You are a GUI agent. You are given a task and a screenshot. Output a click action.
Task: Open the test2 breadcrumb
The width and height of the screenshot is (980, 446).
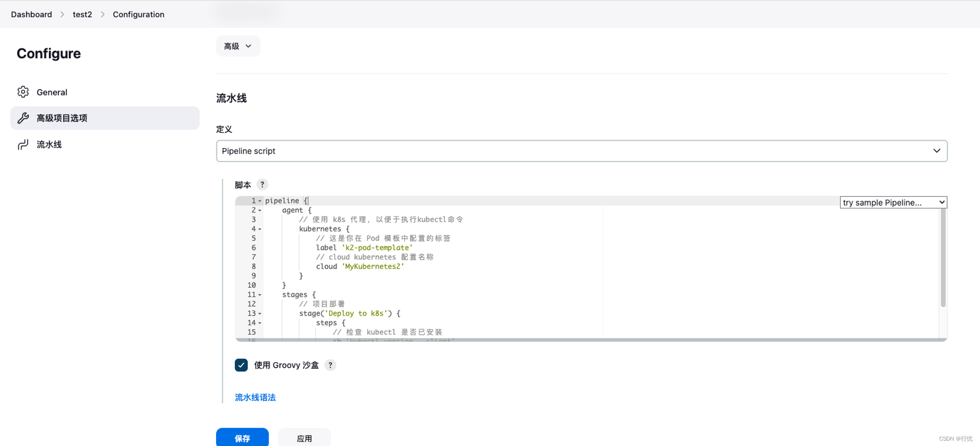pyautogui.click(x=82, y=15)
